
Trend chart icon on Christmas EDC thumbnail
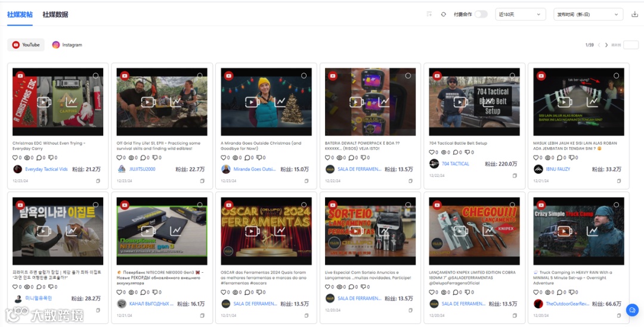pyautogui.click(x=72, y=102)
